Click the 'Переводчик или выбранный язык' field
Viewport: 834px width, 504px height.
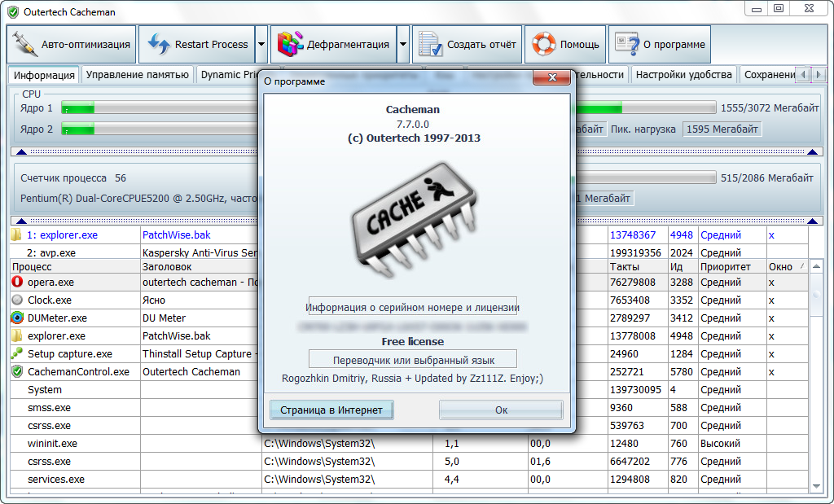pos(413,359)
